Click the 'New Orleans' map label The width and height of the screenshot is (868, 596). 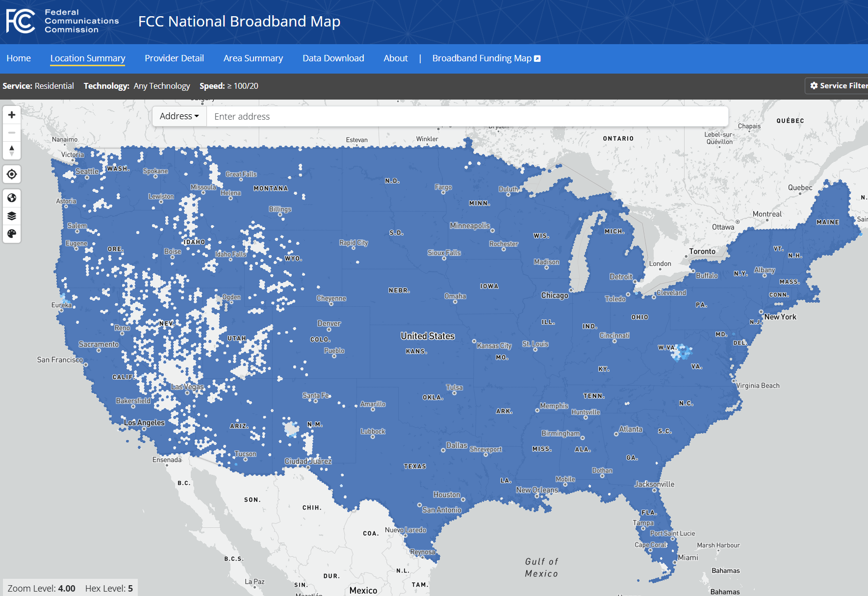click(537, 490)
